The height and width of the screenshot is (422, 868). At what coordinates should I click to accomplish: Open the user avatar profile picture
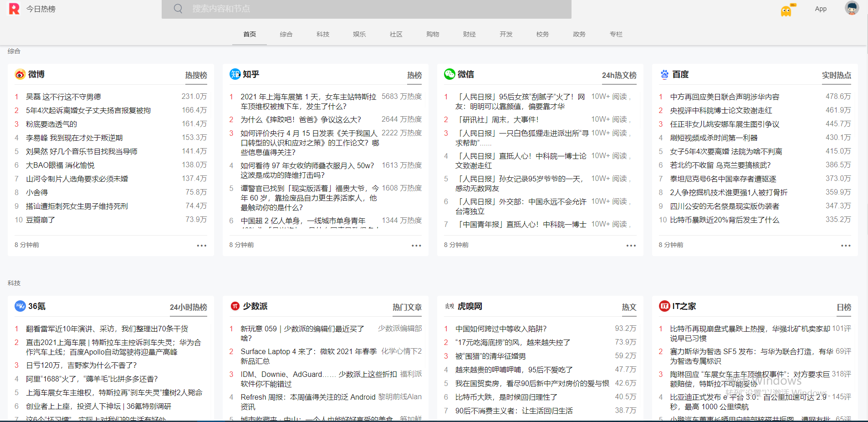coord(852,8)
